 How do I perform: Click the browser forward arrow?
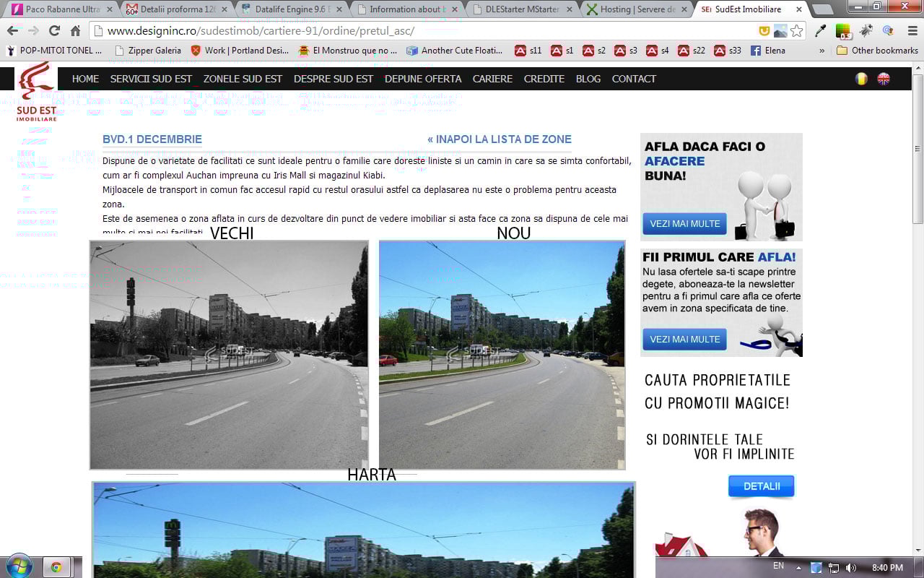(x=33, y=31)
